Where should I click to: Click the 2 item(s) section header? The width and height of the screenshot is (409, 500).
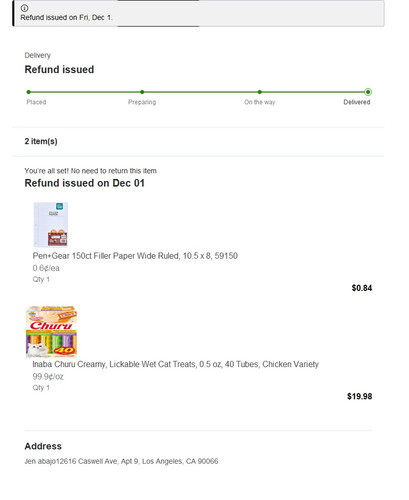(x=41, y=141)
